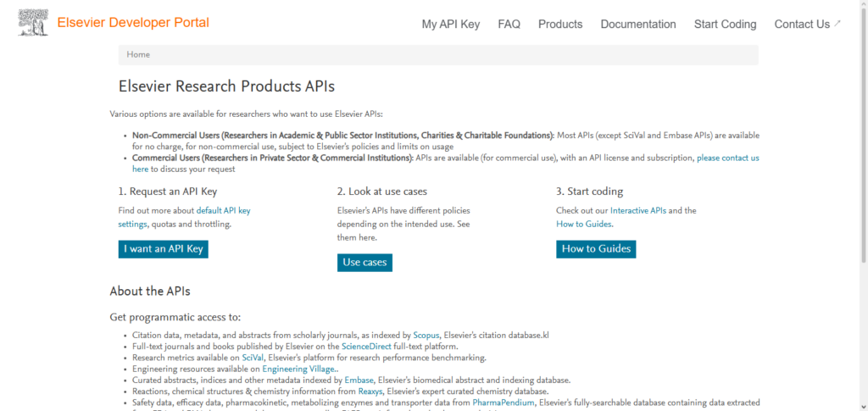Open the Scopus link

(x=426, y=336)
